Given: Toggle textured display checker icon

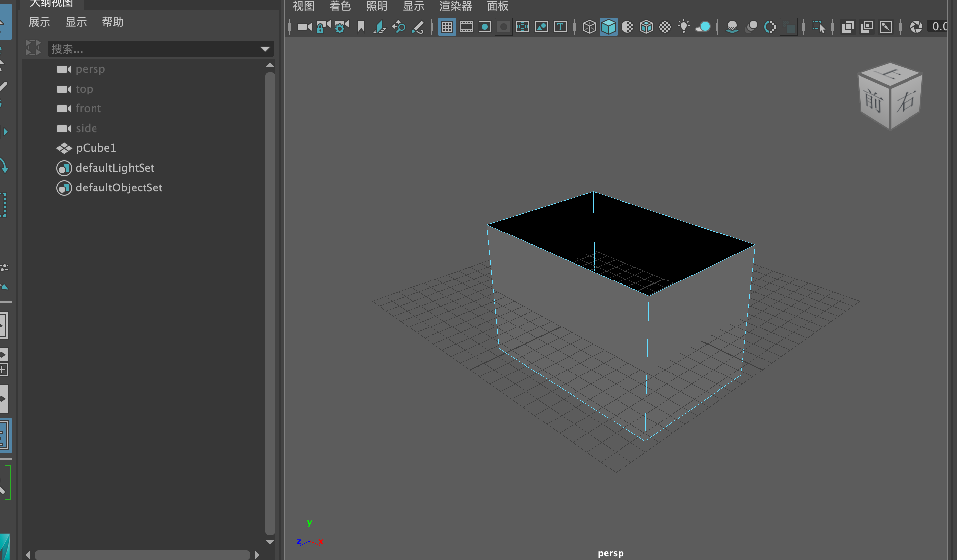Looking at the screenshot, I should pyautogui.click(x=665, y=27).
